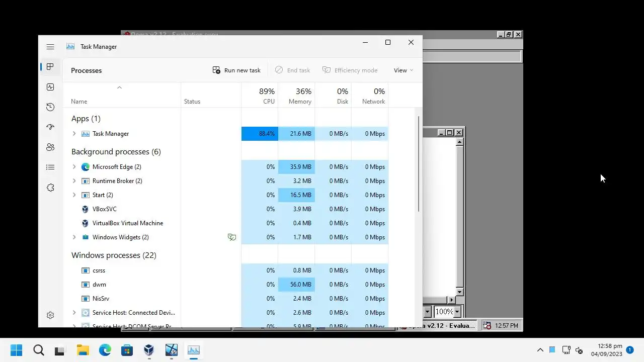Screen dimensions: 644x362
Task: Open the notification bell badge
Action: (x=630, y=349)
